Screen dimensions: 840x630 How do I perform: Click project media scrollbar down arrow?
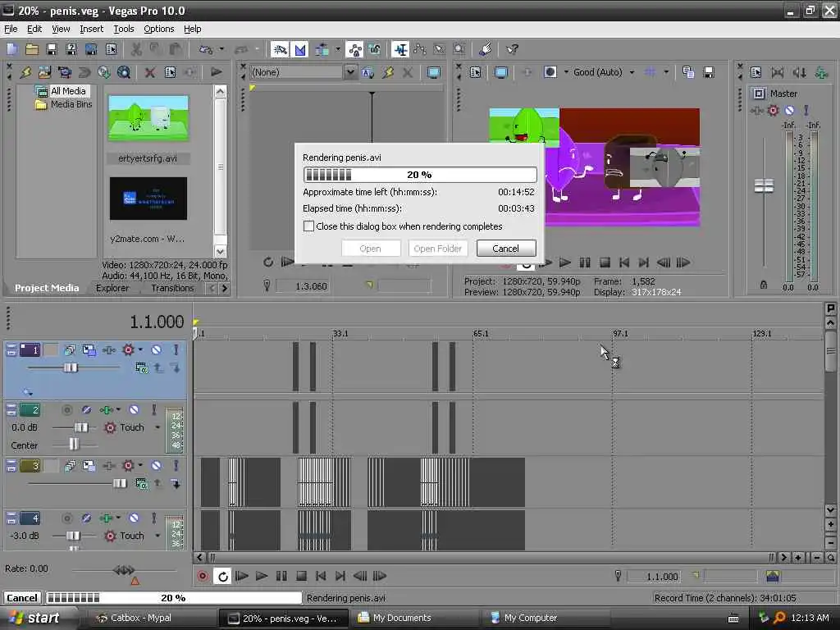pos(220,251)
